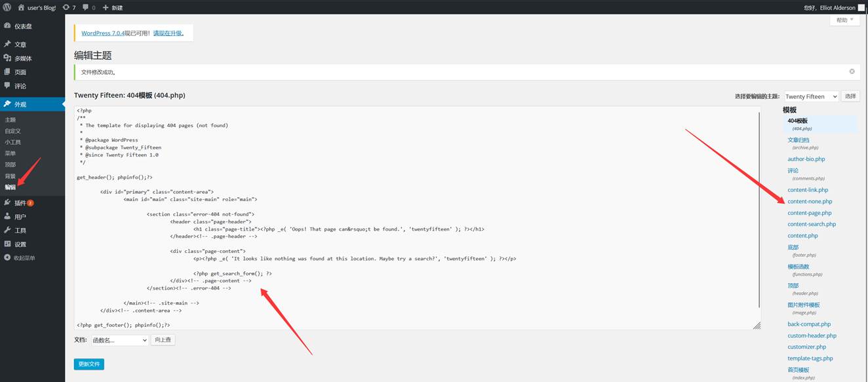
Task: Open 自定义 submenu item
Action: (12, 131)
